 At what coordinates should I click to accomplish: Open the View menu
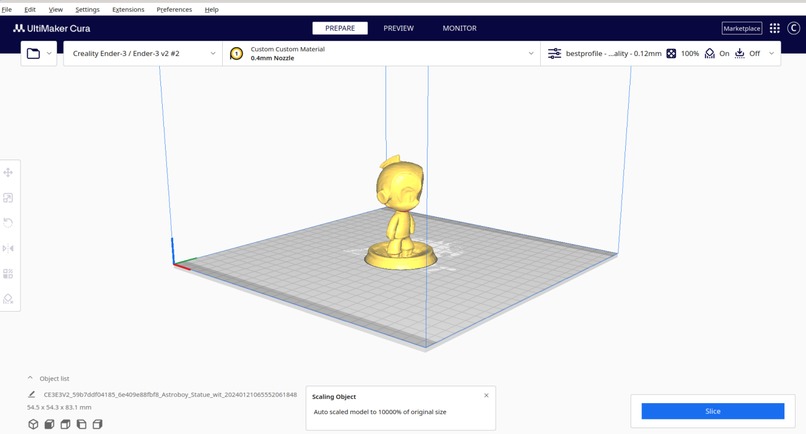pos(56,9)
